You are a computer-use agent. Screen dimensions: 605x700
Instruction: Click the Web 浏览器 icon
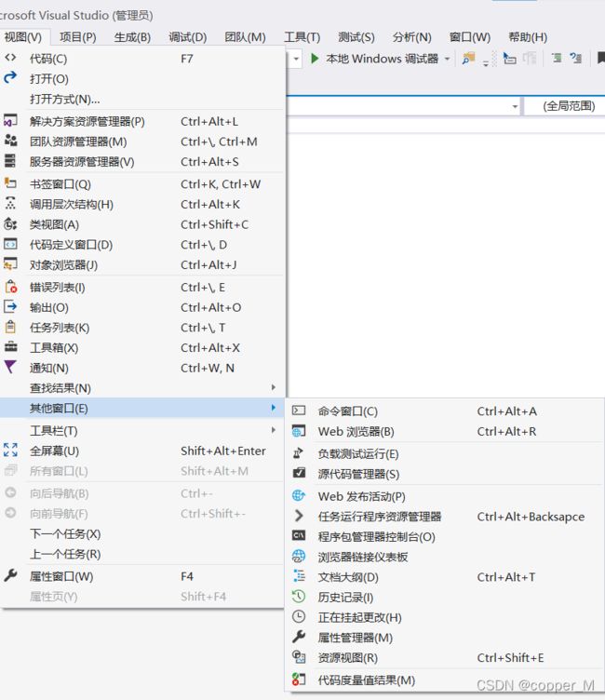pyautogui.click(x=299, y=431)
